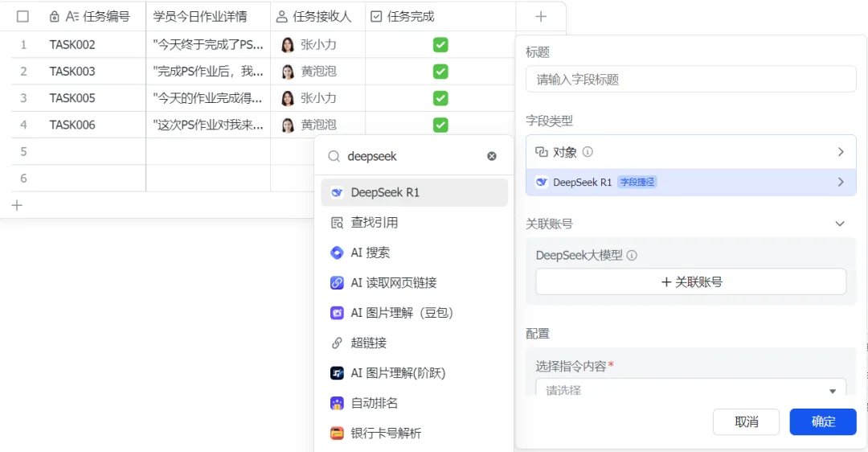Add a new row with the bottom plus icon
The height and width of the screenshot is (452, 868).
pos(17,206)
